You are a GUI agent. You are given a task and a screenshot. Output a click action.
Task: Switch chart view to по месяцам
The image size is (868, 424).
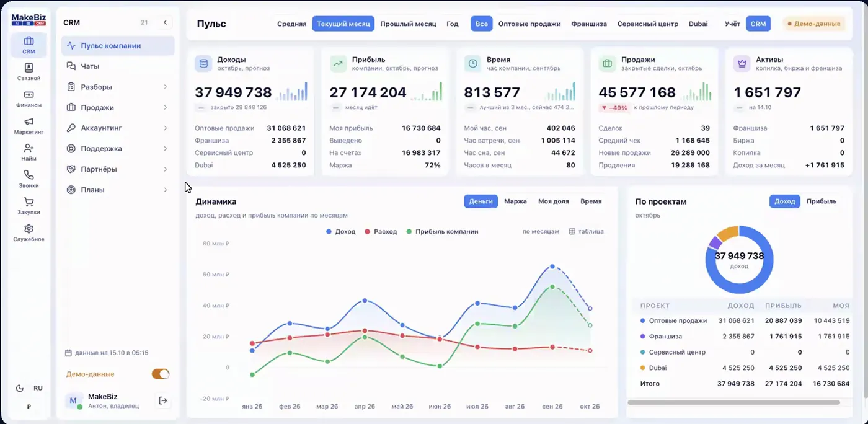pyautogui.click(x=541, y=231)
